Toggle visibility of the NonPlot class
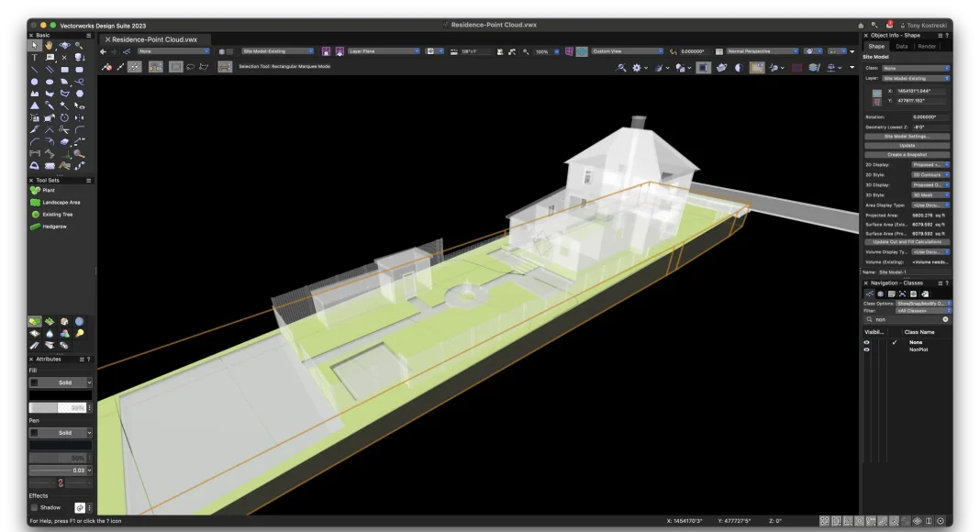 click(866, 349)
